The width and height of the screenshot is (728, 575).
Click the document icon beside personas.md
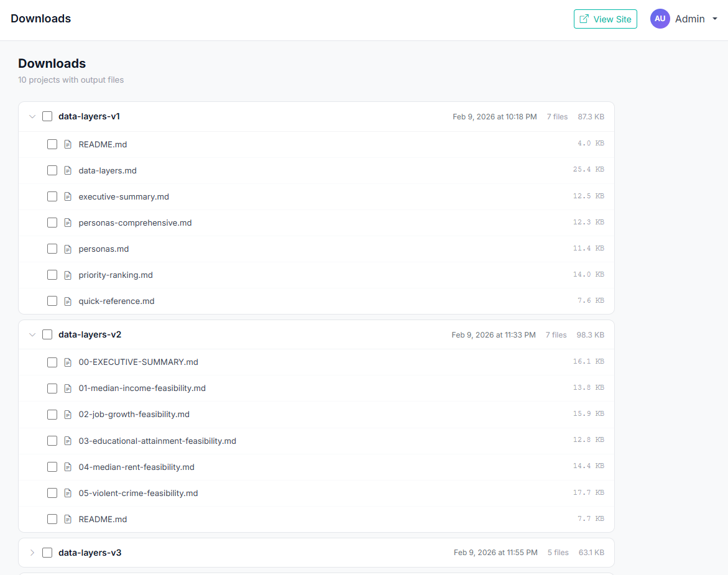(68, 248)
